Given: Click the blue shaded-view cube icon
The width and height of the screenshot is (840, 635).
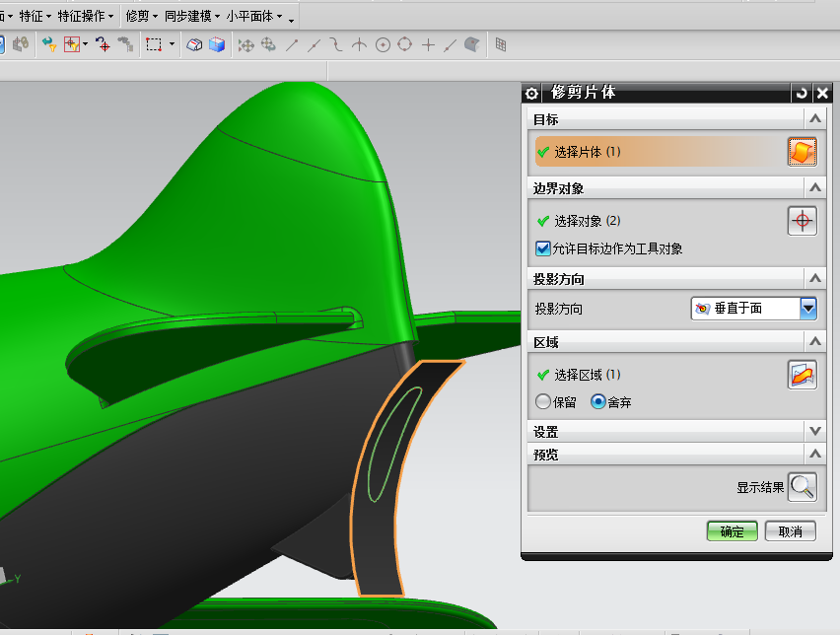Looking at the screenshot, I should pos(216,44).
